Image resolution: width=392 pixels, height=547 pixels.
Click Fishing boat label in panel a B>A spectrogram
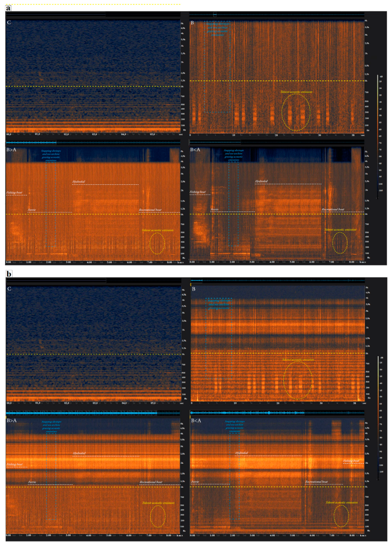tap(14, 192)
